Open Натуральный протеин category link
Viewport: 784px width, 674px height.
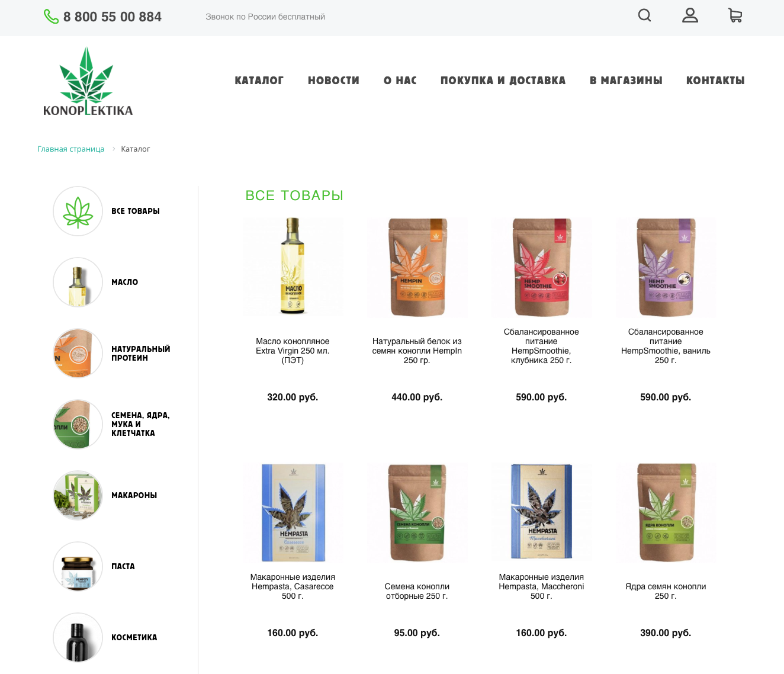141,354
